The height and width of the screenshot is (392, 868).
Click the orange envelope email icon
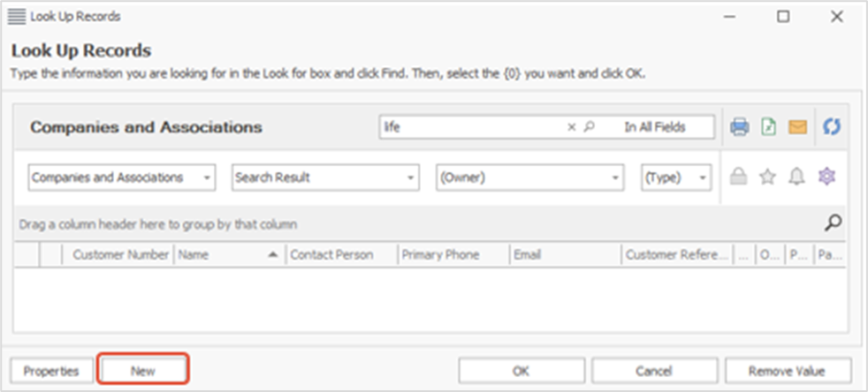[x=797, y=127]
